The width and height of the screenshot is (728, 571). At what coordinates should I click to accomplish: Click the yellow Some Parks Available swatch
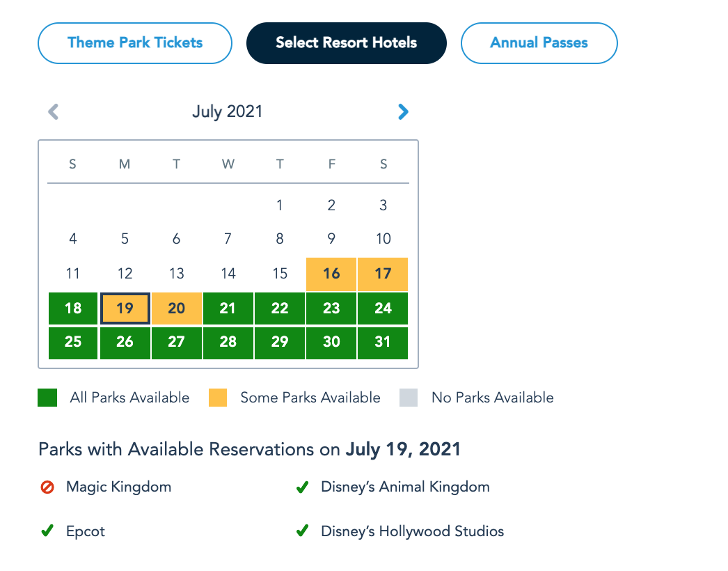[x=218, y=398]
